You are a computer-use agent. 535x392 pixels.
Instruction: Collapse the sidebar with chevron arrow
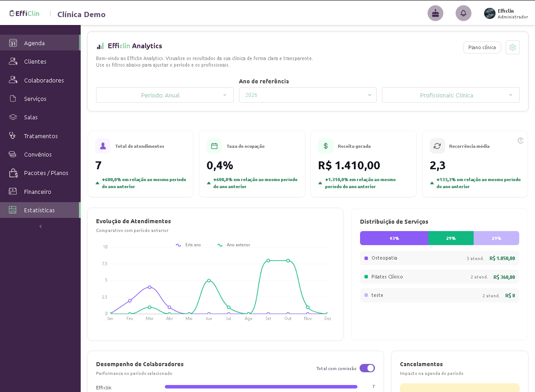(40, 227)
